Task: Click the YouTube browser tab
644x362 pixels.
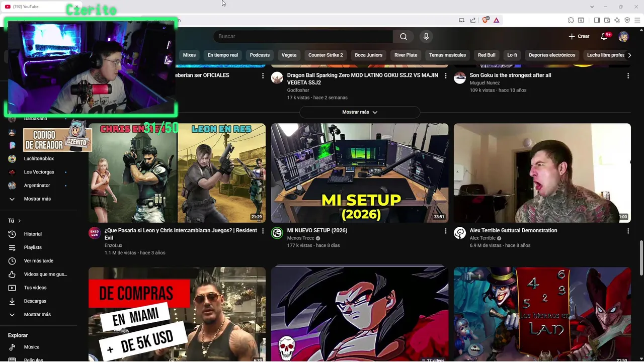Action: (40, 7)
